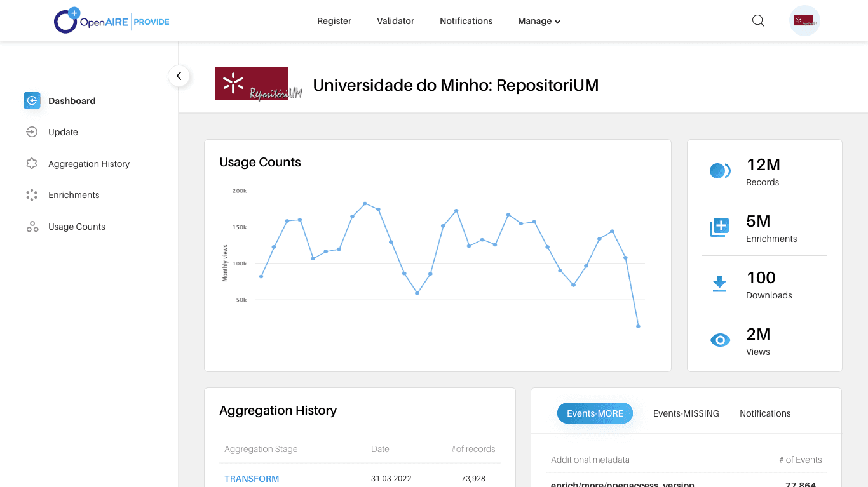The height and width of the screenshot is (487, 868).
Task: Click the 73,928 records cell
Action: click(473, 479)
